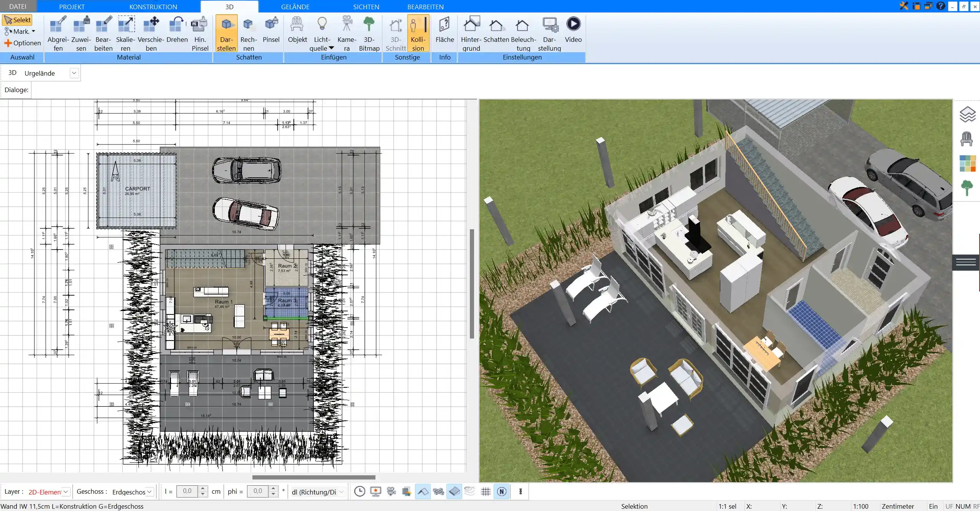Expand the Mark. dropdown arrow

pyautogui.click(x=33, y=31)
